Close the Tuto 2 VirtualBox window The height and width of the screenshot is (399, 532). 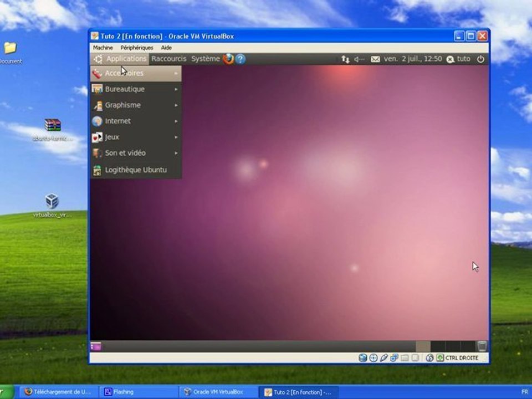pos(483,36)
